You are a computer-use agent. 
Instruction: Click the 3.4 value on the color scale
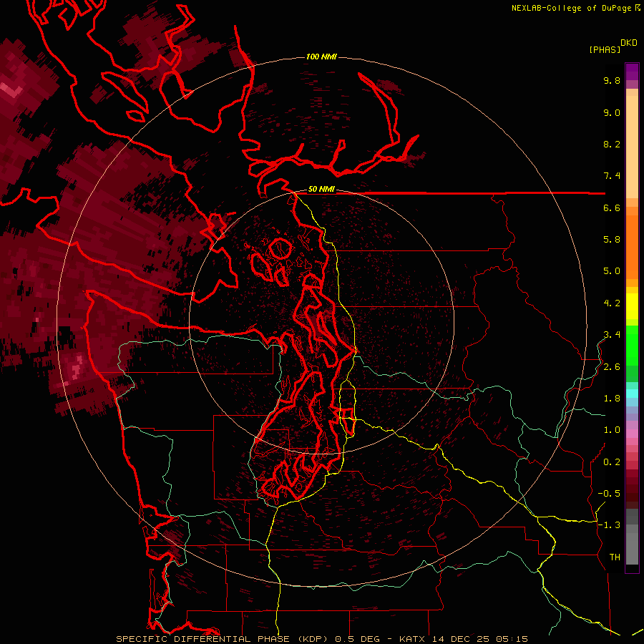(x=612, y=335)
